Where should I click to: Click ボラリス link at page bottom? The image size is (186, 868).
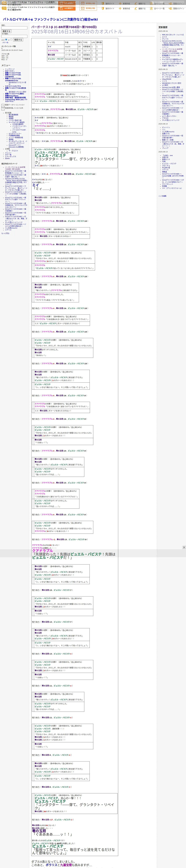point(52,865)
